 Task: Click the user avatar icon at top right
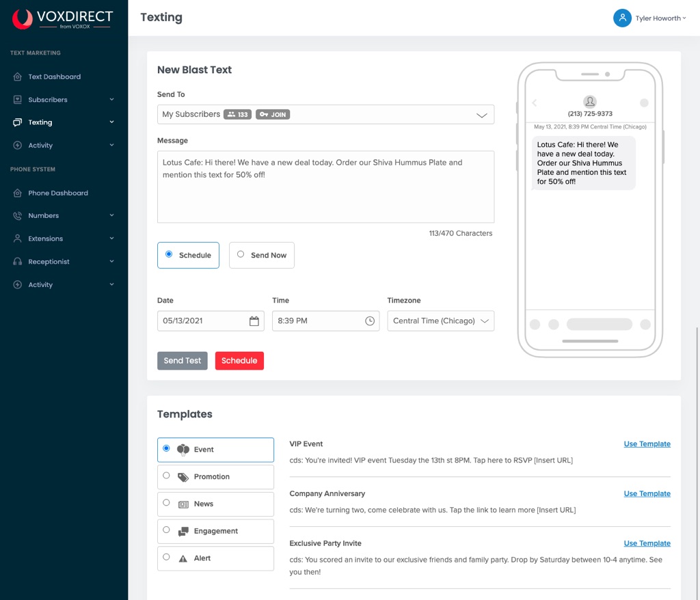pos(621,18)
